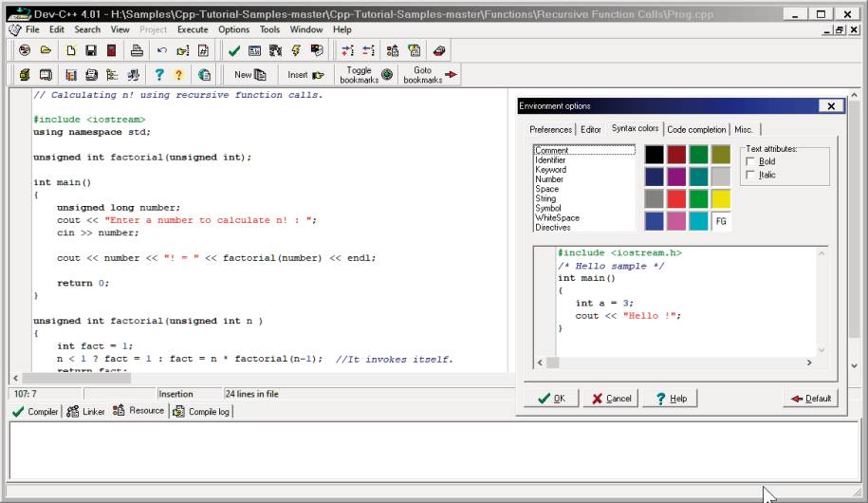Open the Tools menu
Image resolution: width=868 pixels, height=503 pixels.
coord(269,29)
